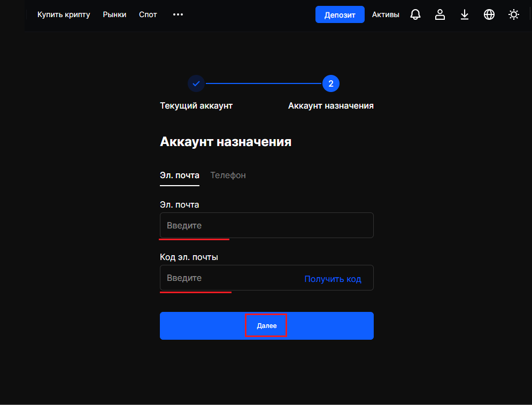Expand the three-dots more menu
Screen dimensions: 532x405
click(178, 14)
